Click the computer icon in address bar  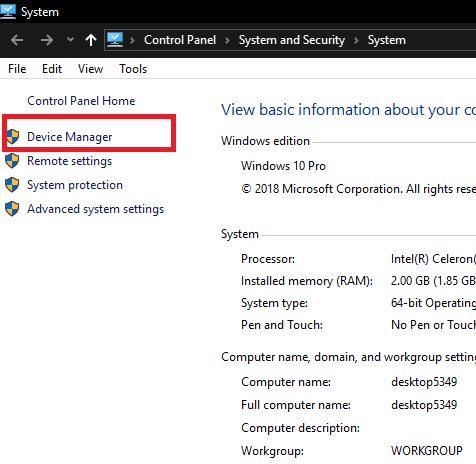pyautogui.click(x=115, y=40)
